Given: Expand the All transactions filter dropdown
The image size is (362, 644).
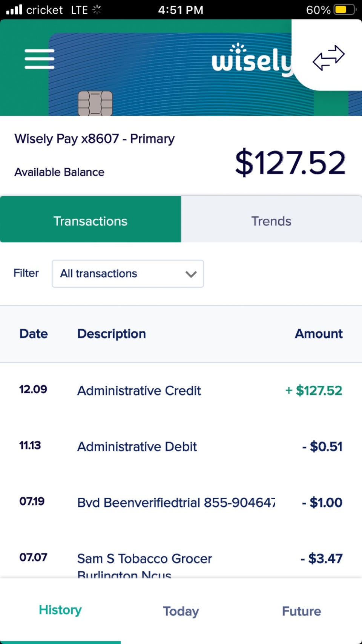Looking at the screenshot, I should tap(127, 274).
